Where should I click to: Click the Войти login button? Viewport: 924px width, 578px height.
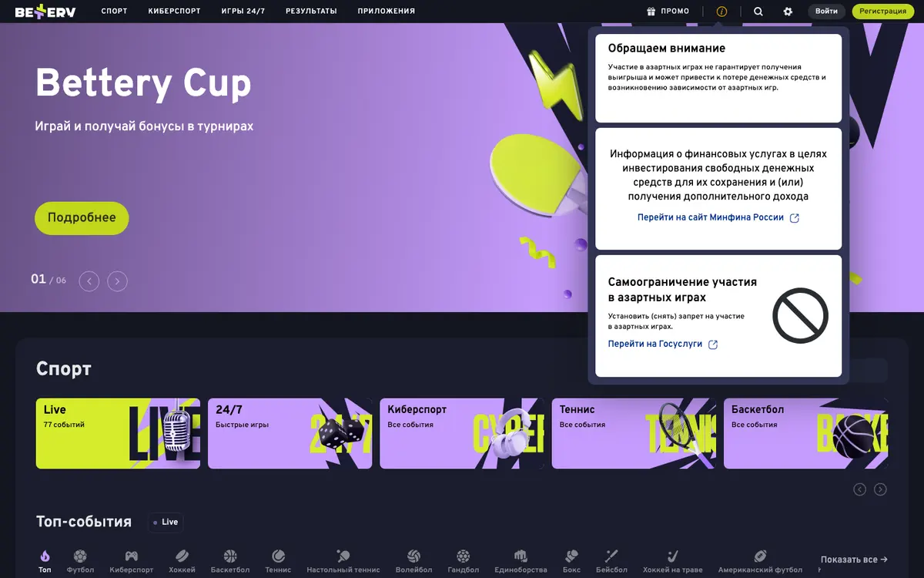[x=826, y=12]
